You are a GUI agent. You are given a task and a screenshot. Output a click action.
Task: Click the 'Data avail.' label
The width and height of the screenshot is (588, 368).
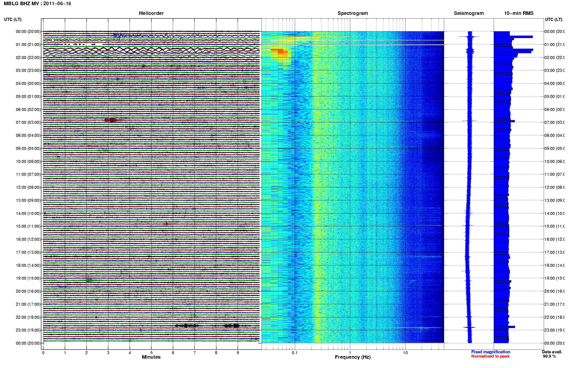click(x=552, y=352)
